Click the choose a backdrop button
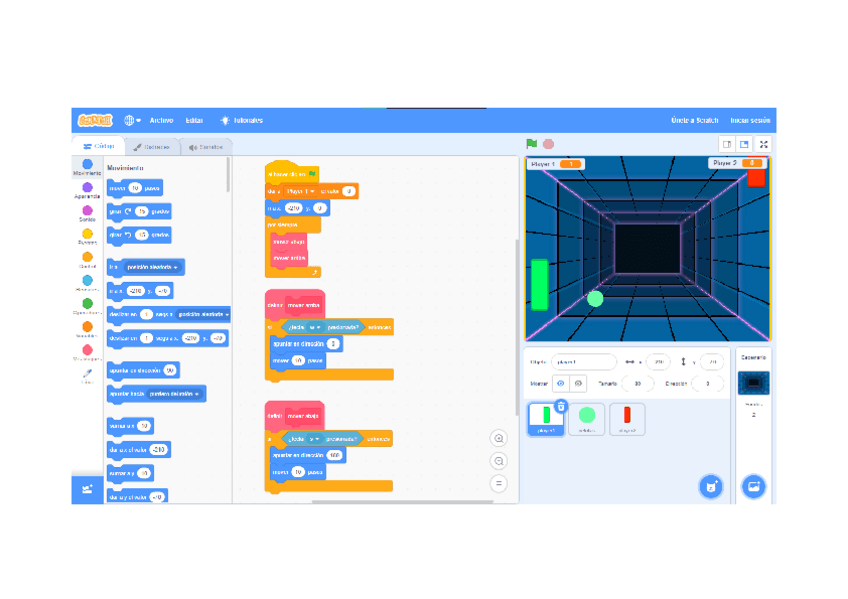The height and width of the screenshot is (599, 848). click(753, 487)
